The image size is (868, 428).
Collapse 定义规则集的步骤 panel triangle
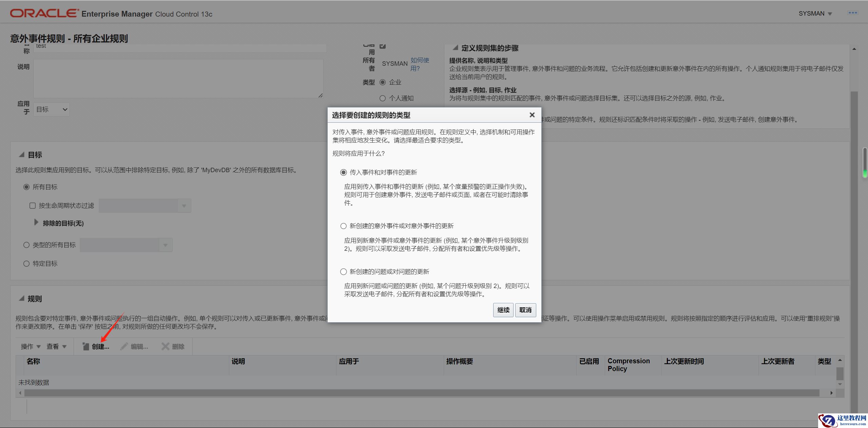pyautogui.click(x=456, y=48)
